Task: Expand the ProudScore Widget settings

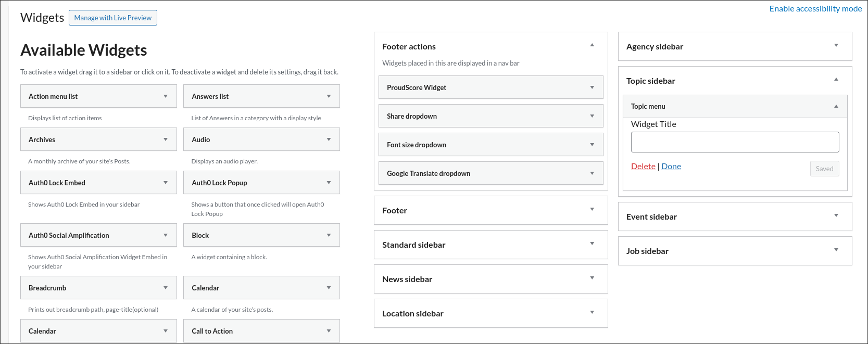Action: click(x=592, y=87)
